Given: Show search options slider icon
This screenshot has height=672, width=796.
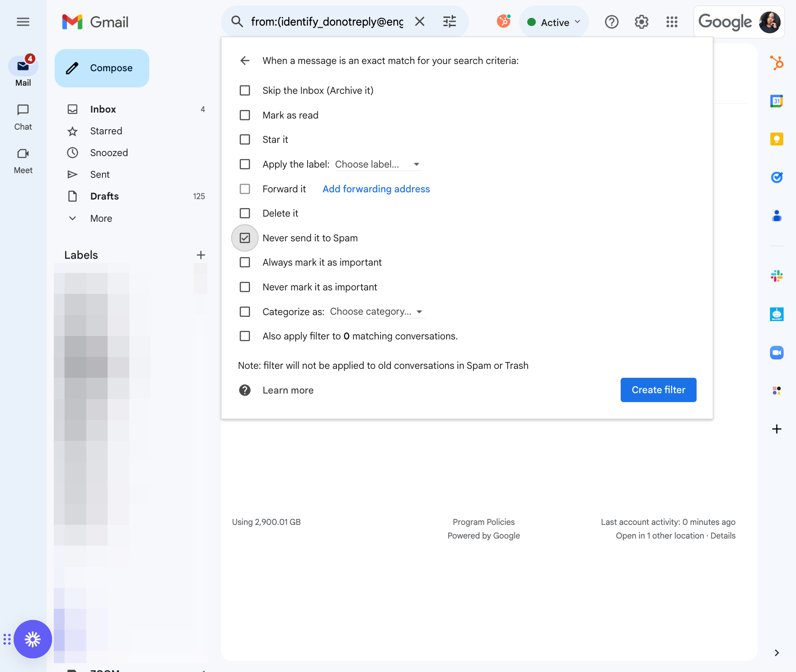Looking at the screenshot, I should 450,22.
